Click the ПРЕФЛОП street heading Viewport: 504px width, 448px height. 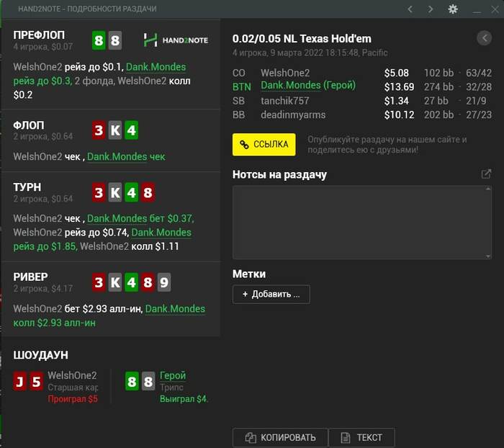(x=39, y=35)
